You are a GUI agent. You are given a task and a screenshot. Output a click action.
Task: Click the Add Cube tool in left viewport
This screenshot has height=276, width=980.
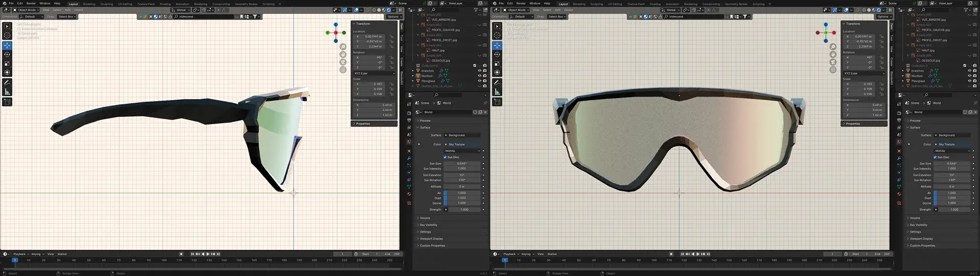pyautogui.click(x=7, y=102)
